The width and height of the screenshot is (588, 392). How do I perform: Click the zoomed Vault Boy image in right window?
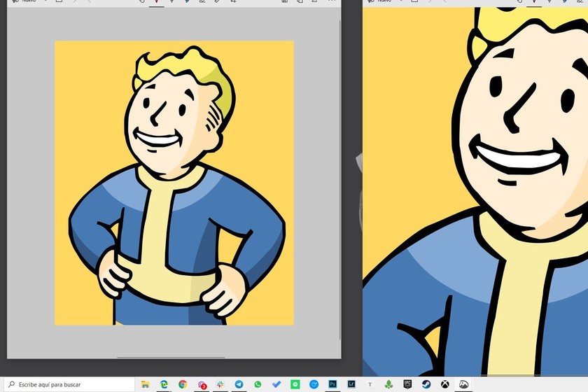pos(475,191)
